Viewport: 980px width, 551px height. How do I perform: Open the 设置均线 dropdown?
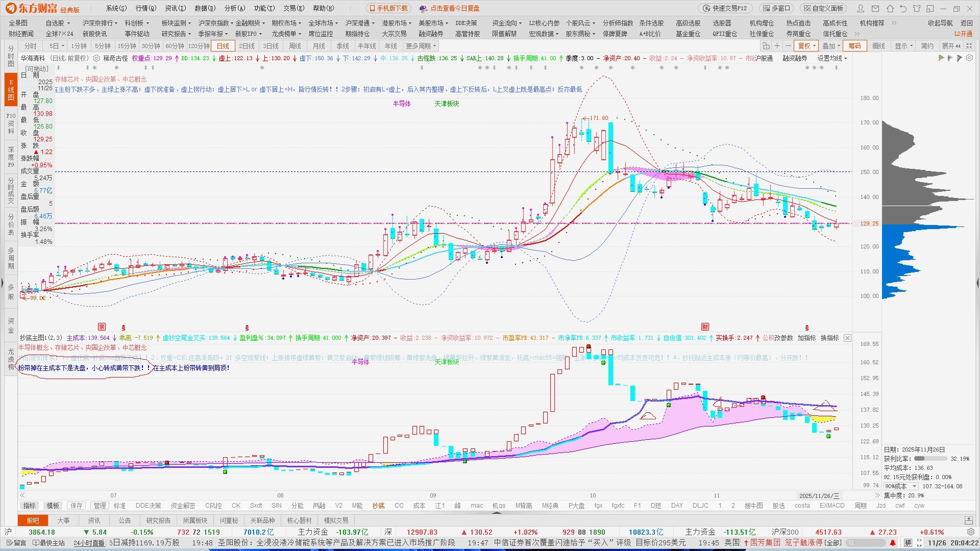(x=832, y=58)
